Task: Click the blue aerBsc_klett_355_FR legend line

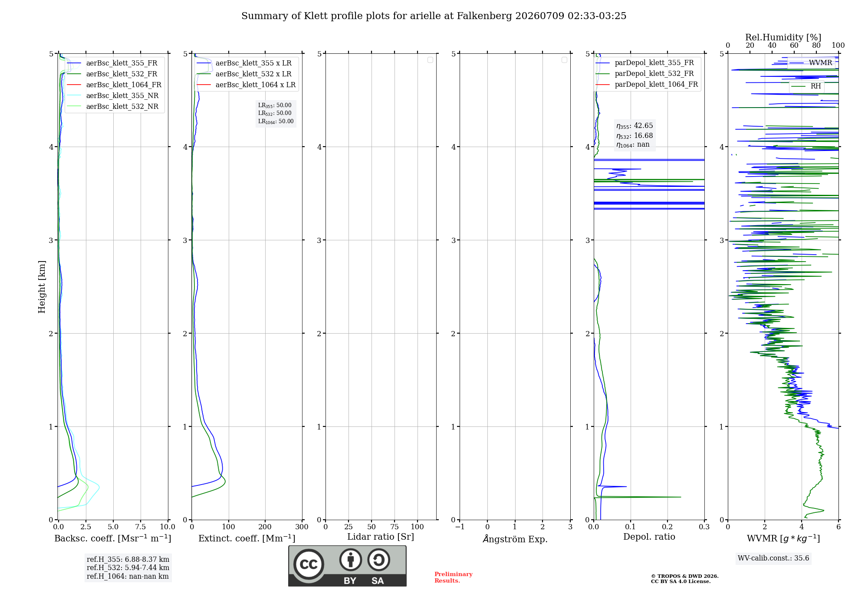Action: click(x=74, y=63)
